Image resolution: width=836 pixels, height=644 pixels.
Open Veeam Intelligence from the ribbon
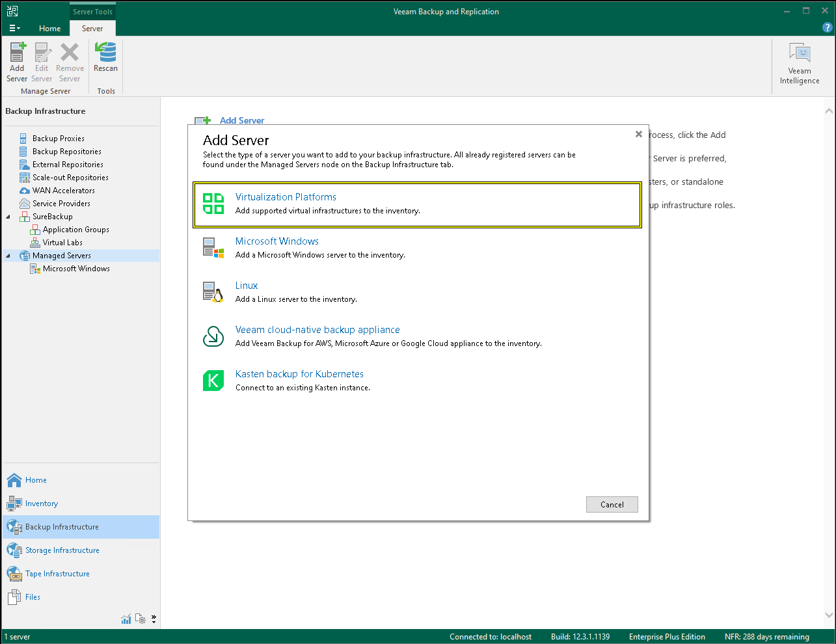pyautogui.click(x=800, y=63)
